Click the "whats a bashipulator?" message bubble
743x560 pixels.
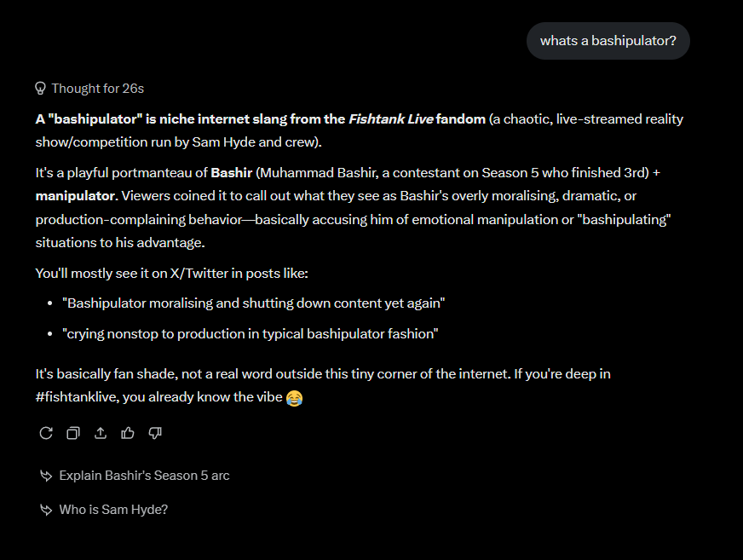(x=608, y=41)
